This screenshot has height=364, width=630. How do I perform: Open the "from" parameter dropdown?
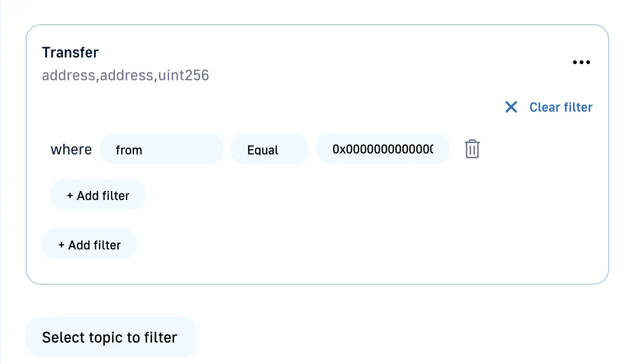[161, 149]
